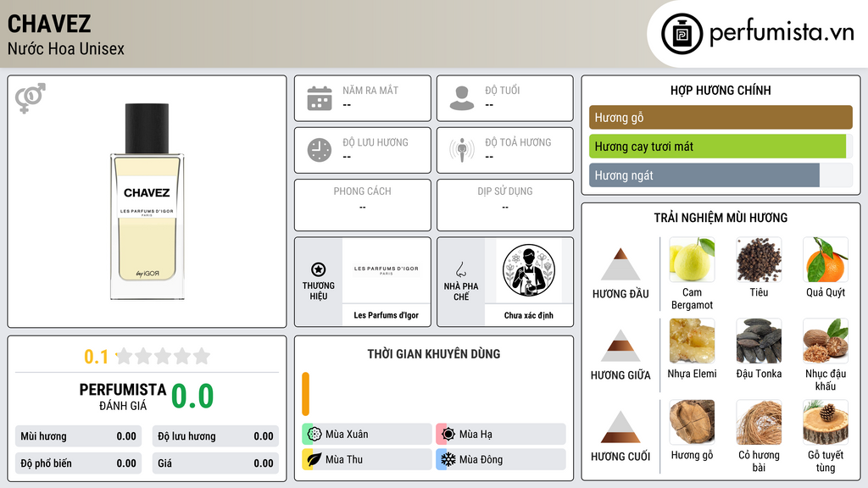Viewport: 868px width, 488px height.
Task: Select the Nhựa Elemi note image
Action: (692, 341)
